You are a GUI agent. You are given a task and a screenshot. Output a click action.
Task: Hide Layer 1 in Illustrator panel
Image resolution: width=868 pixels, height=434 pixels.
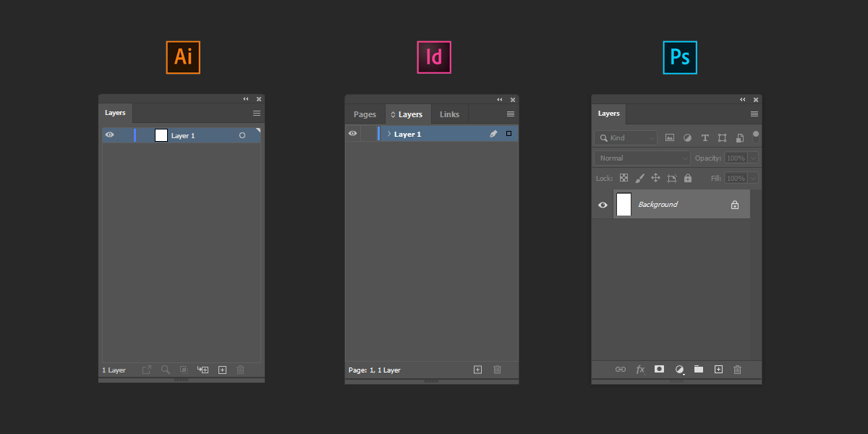[x=110, y=135]
